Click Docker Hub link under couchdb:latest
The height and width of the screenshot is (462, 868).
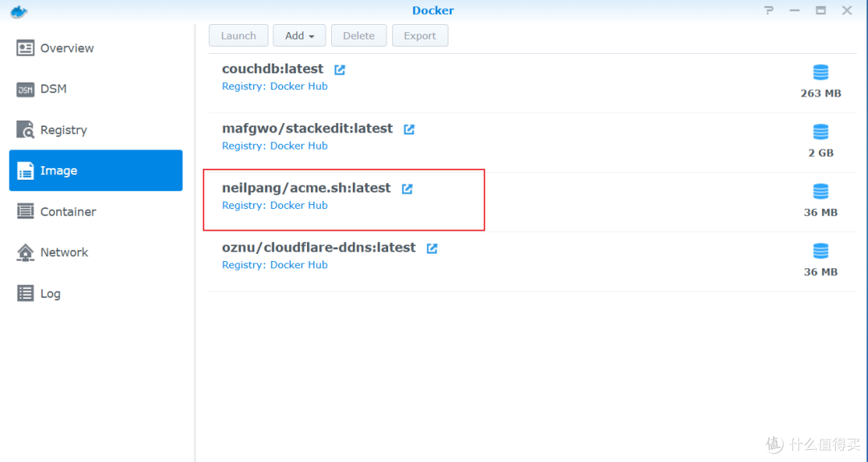coord(299,86)
